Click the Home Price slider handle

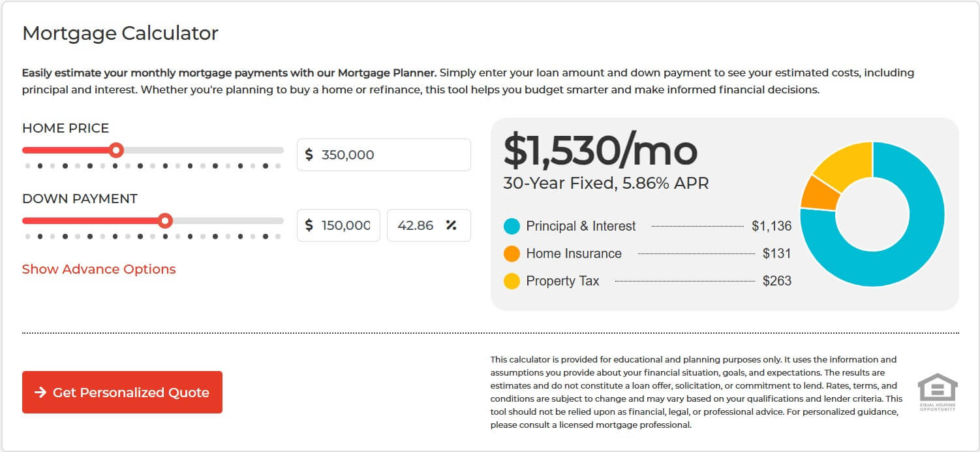[x=116, y=150]
